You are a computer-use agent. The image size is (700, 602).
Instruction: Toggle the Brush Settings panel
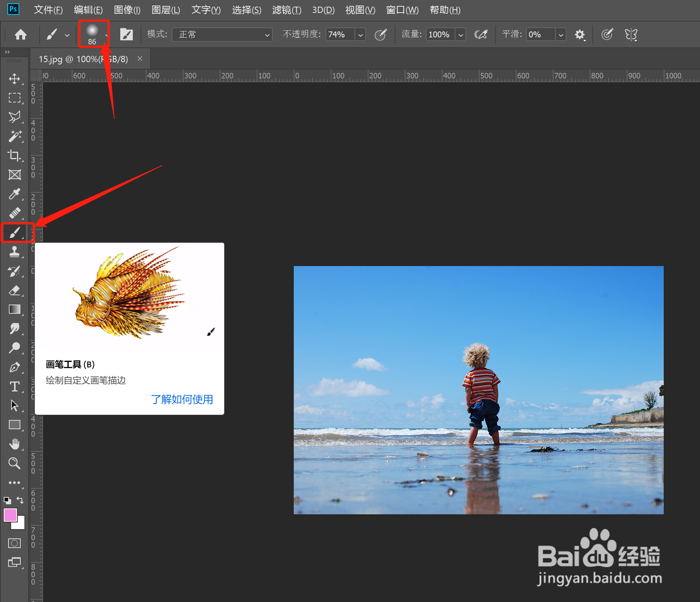(126, 34)
